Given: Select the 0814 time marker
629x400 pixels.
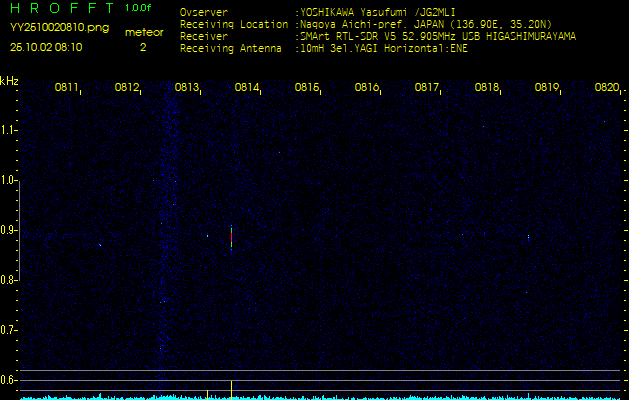Looking at the screenshot, I should (x=247, y=88).
